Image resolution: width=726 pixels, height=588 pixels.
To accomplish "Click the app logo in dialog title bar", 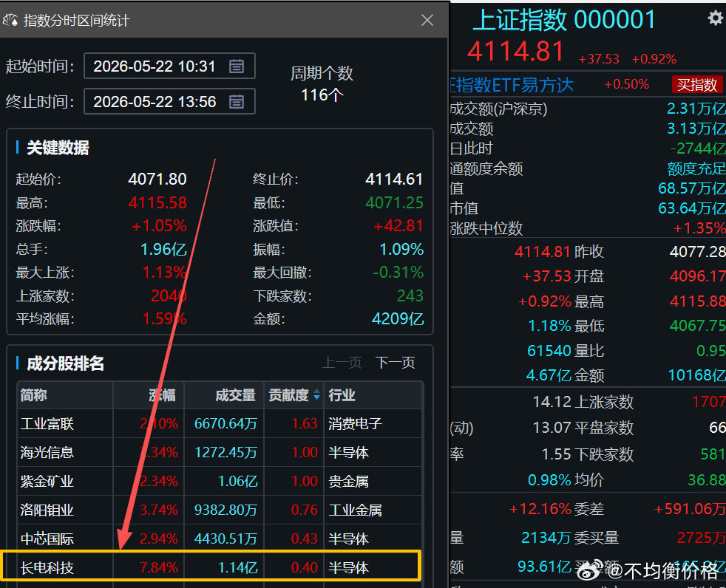I will 10,20.
